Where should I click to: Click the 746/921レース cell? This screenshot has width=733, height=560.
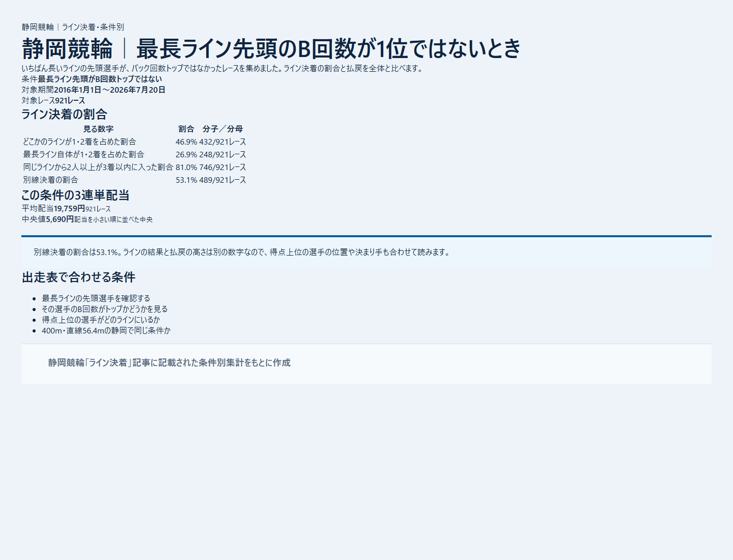pos(222,167)
